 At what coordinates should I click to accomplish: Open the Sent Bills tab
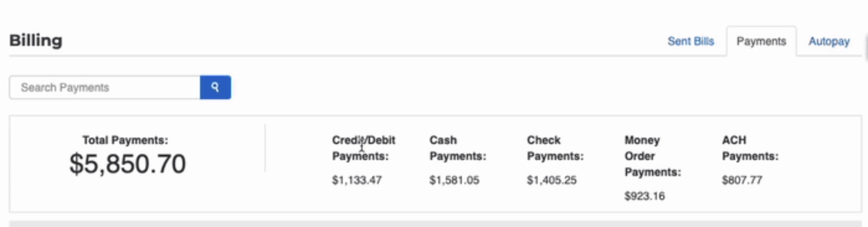click(x=690, y=42)
